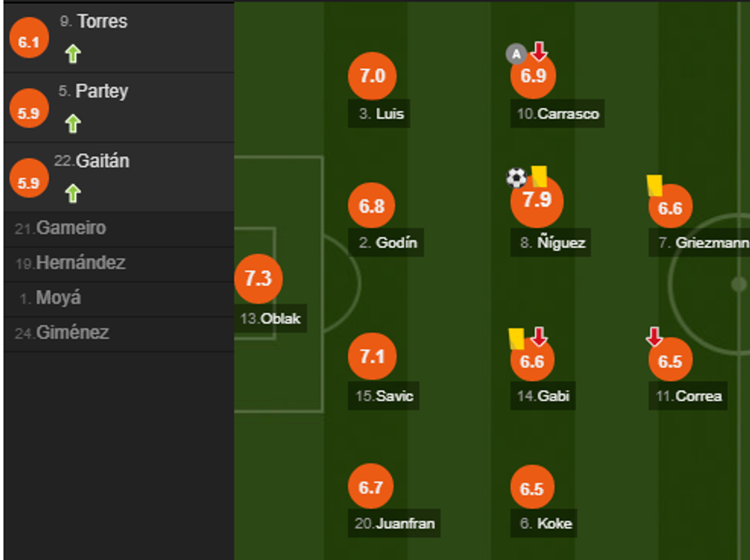Choose Giménez from unused substitutes
Screen dimensions: 750x560
point(73,333)
